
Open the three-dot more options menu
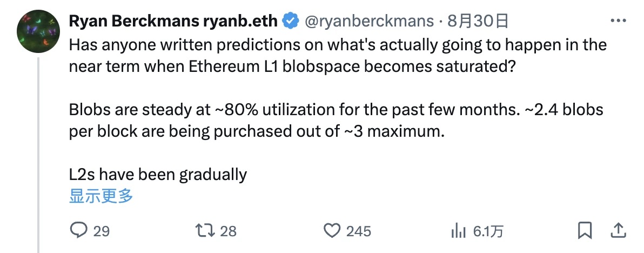[618, 21]
